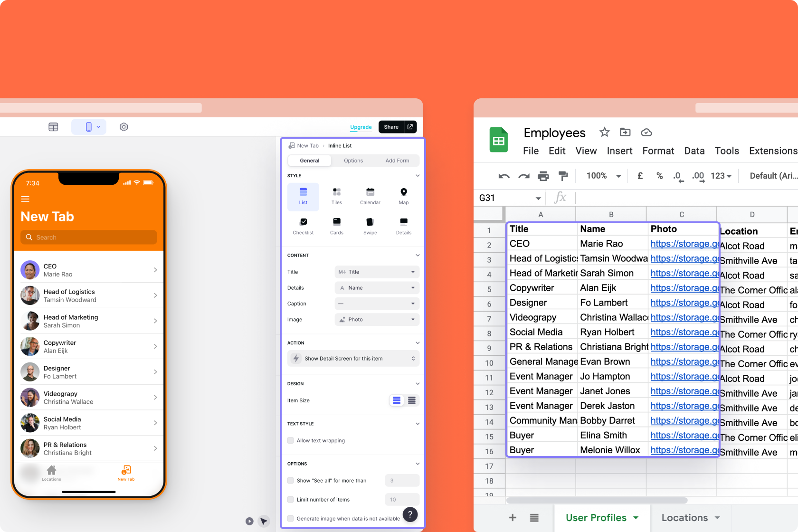
Task: Click the paint format roller icon
Action: [x=563, y=176]
